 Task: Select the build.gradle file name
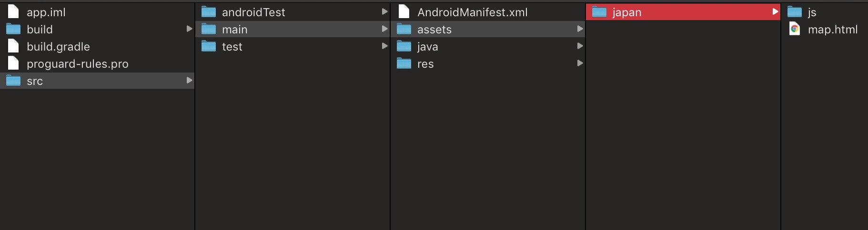58,47
